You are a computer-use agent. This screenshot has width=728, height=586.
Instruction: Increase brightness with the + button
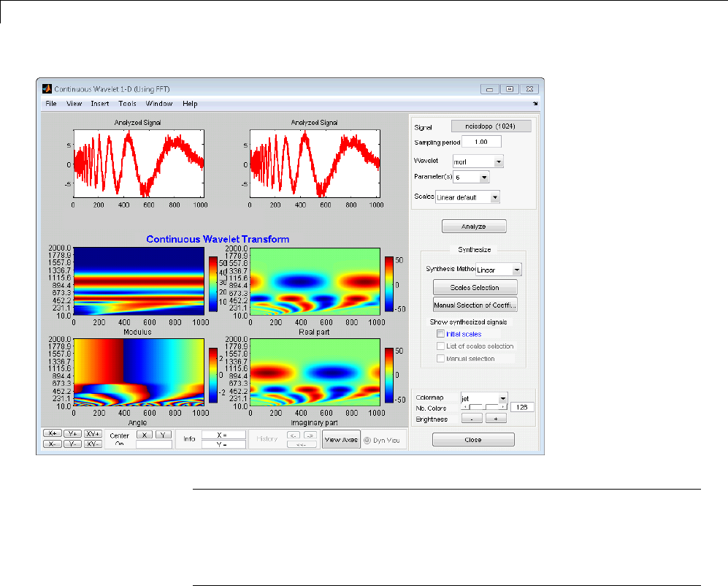(x=496, y=419)
